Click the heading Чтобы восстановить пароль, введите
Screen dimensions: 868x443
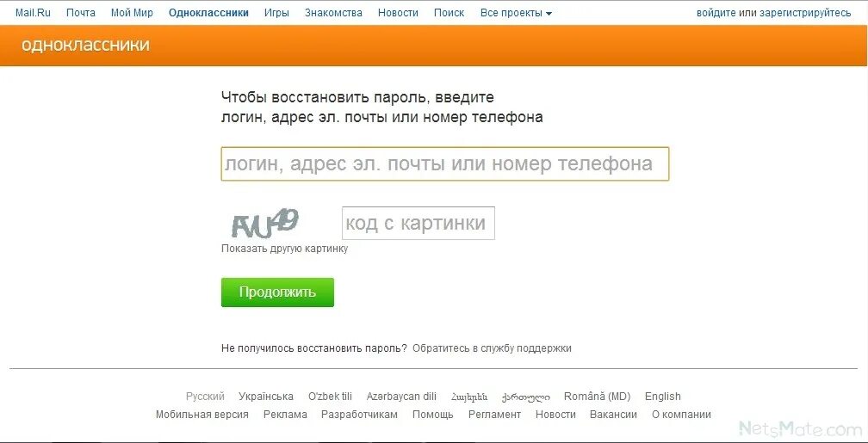pos(357,98)
